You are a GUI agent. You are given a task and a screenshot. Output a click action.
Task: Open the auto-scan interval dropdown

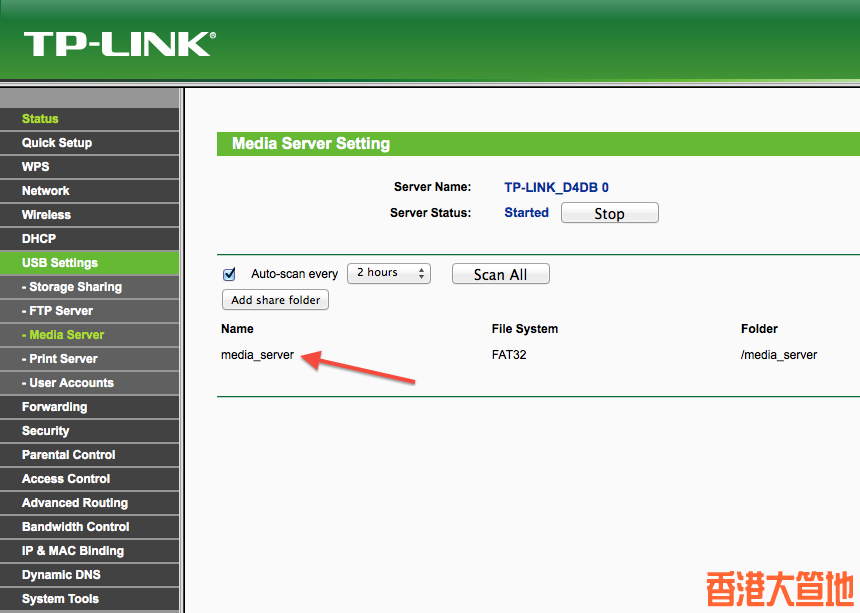coord(389,273)
